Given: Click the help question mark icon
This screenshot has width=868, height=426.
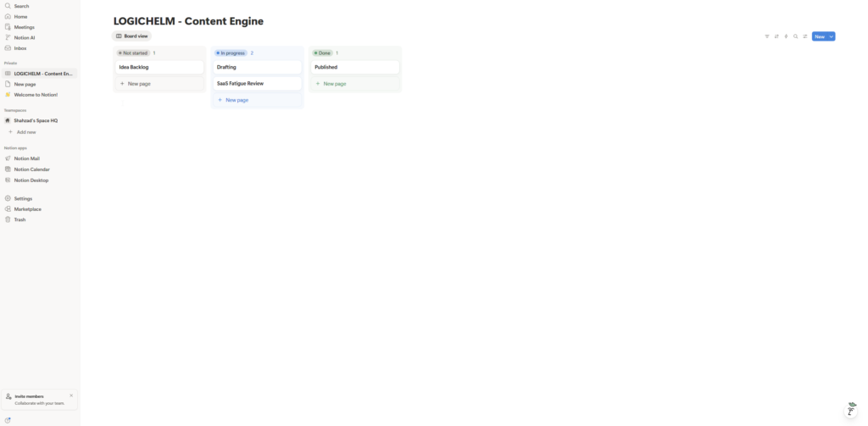Looking at the screenshot, I should click(x=8, y=420).
